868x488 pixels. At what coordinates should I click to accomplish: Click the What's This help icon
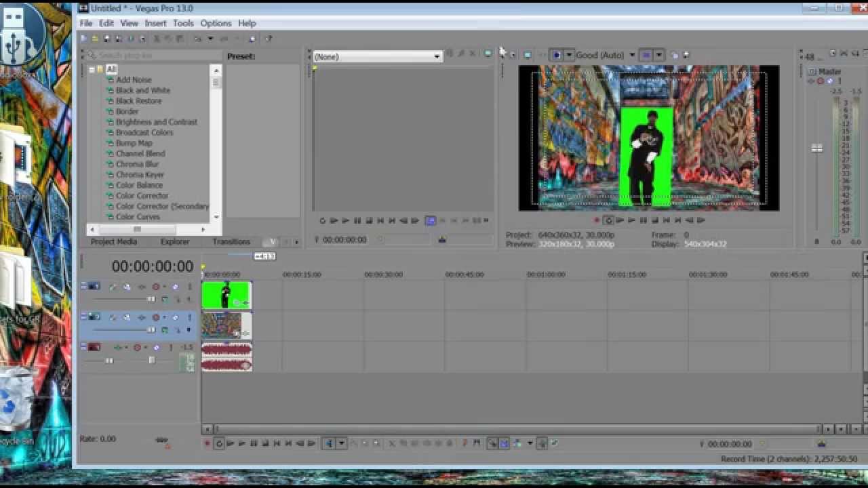[x=269, y=39]
